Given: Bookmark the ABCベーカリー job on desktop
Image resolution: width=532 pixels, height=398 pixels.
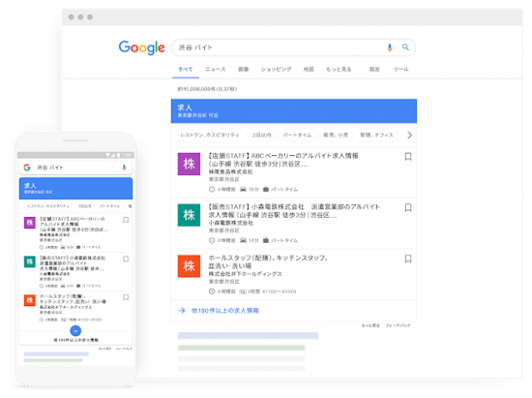Looking at the screenshot, I should (408, 156).
